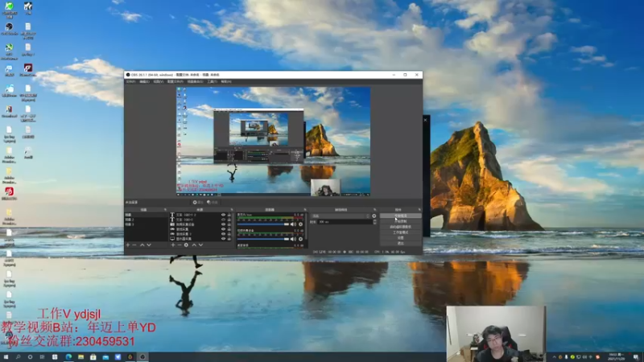The width and height of the screenshot is (644, 362).
Task: Move scene up in Scenes panel
Action: click(x=142, y=245)
